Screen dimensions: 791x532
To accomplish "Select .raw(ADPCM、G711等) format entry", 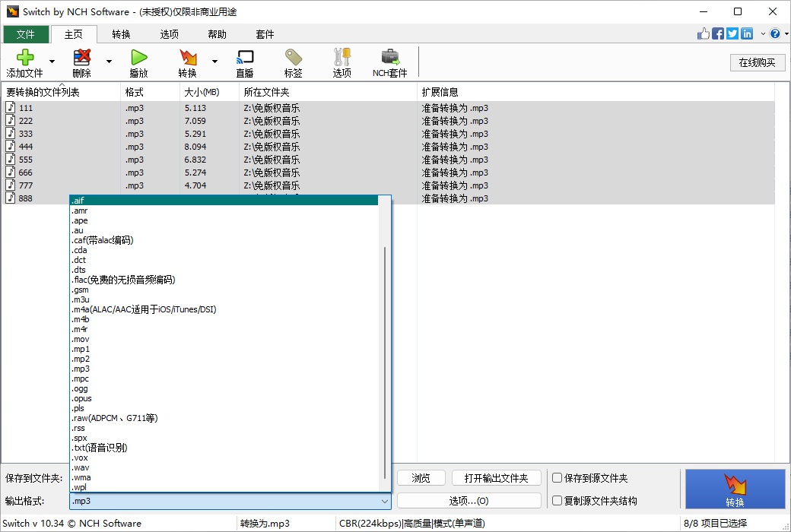I will 224,418.
